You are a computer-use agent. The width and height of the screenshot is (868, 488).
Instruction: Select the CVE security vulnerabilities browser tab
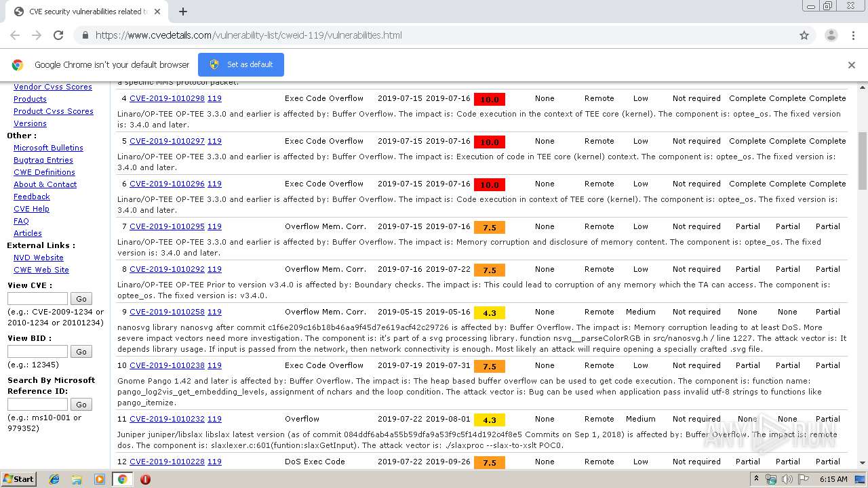[x=88, y=12]
